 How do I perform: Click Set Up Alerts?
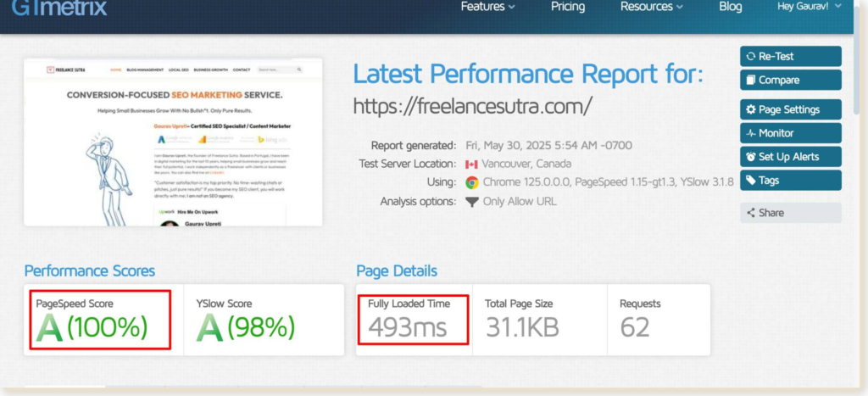pos(791,157)
